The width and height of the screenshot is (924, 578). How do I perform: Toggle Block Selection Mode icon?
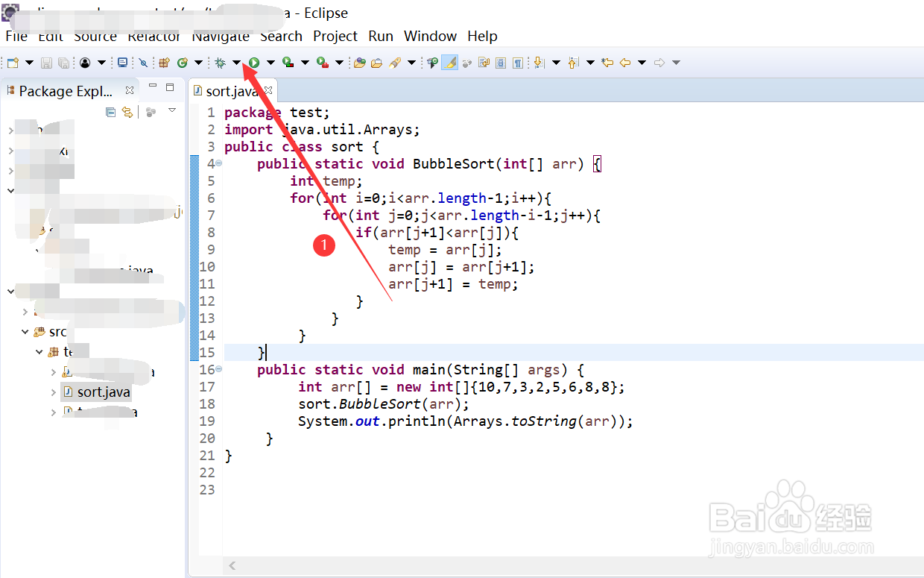point(501,63)
